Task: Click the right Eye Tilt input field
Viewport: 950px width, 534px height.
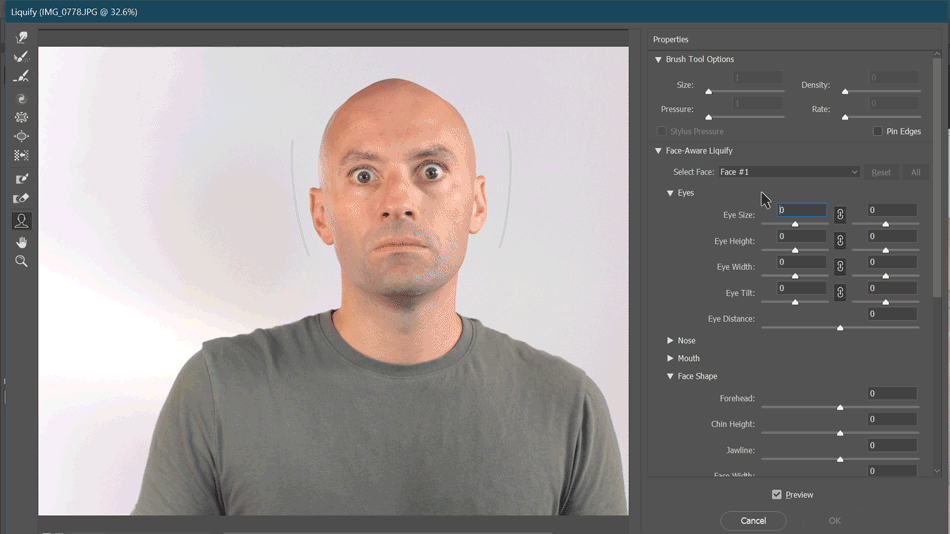Action: [892, 288]
